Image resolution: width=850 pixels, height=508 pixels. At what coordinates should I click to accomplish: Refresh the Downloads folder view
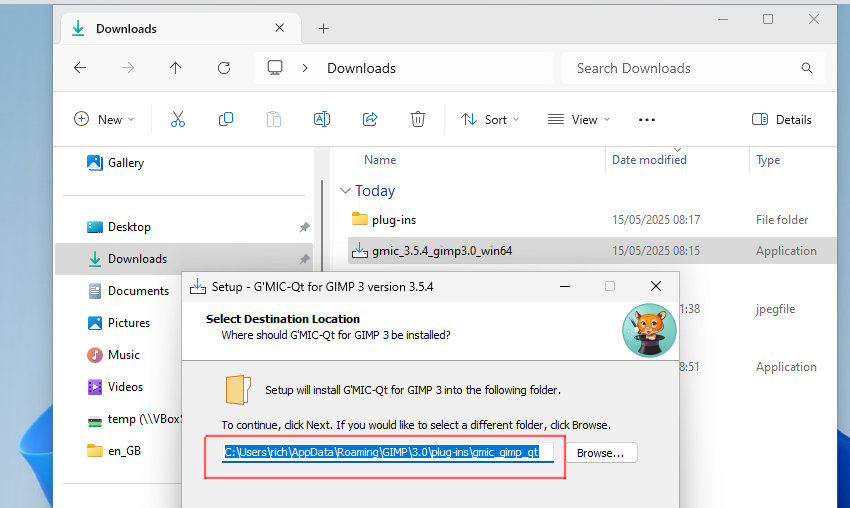click(224, 68)
